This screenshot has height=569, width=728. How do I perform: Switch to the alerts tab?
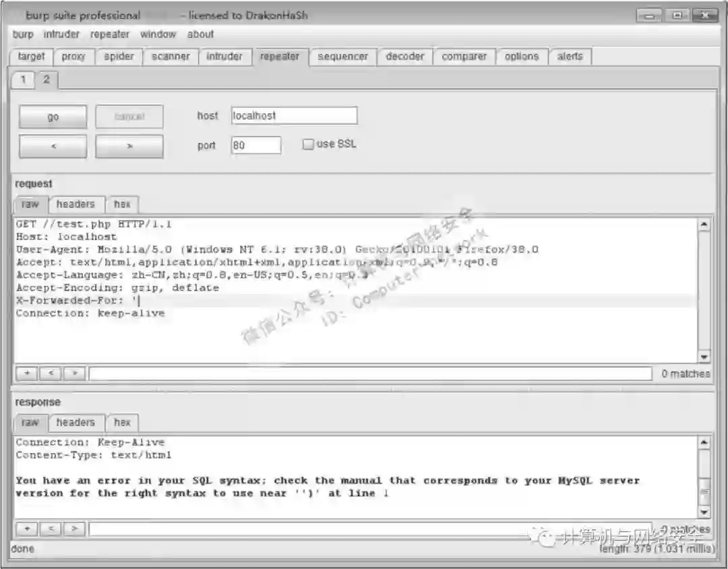pos(570,57)
